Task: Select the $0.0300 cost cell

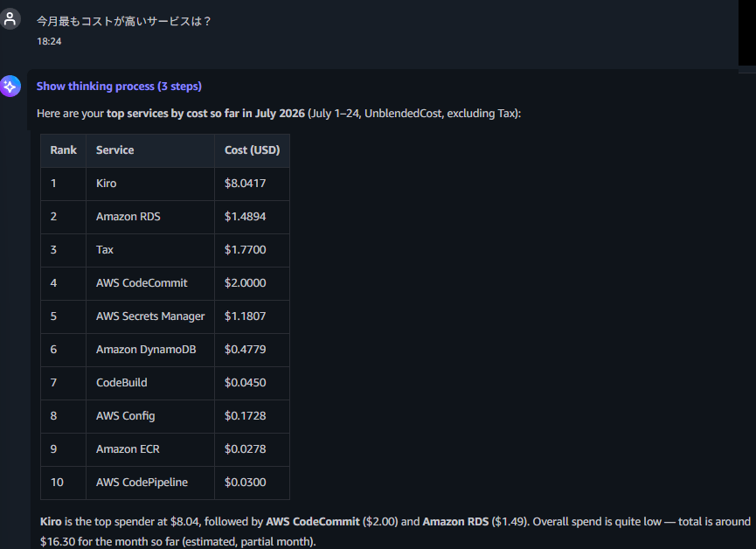Action: click(x=252, y=483)
